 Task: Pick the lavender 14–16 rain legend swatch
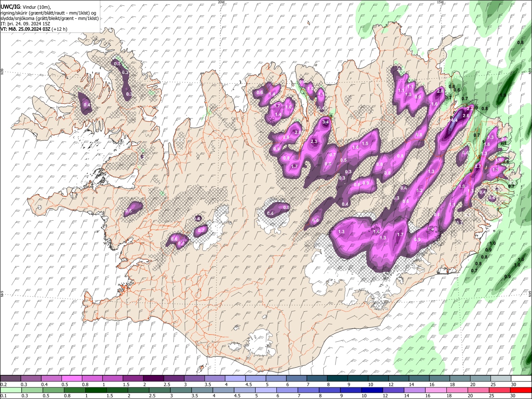(414, 390)
